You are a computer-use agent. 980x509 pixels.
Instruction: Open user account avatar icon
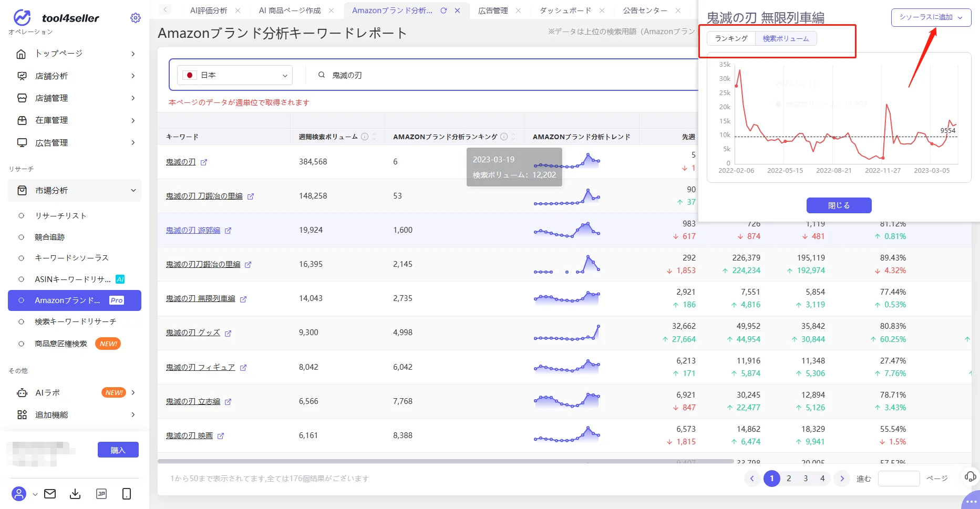tap(19, 494)
